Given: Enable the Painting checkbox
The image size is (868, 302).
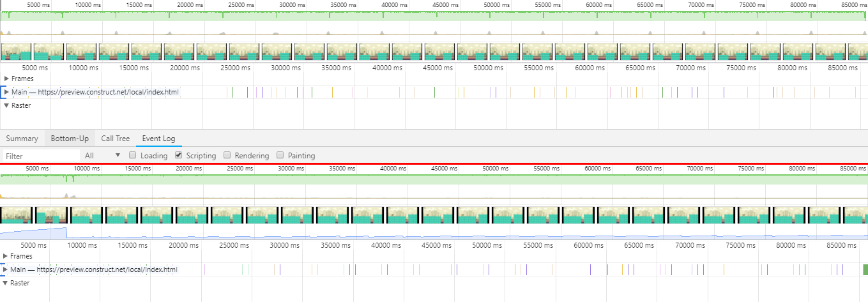Looking at the screenshot, I should click(x=280, y=155).
